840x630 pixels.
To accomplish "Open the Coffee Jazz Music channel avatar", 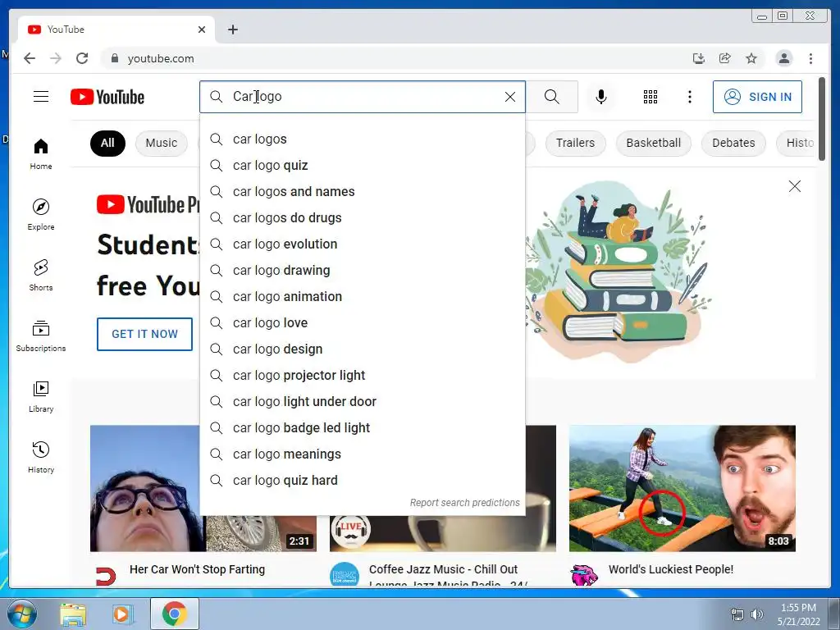I will 345,574.
